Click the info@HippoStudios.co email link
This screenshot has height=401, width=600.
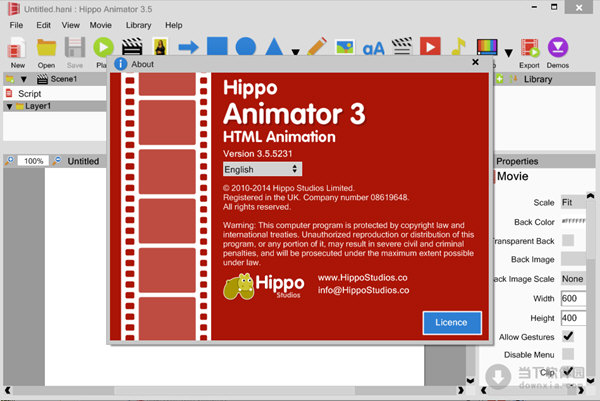[x=363, y=290]
